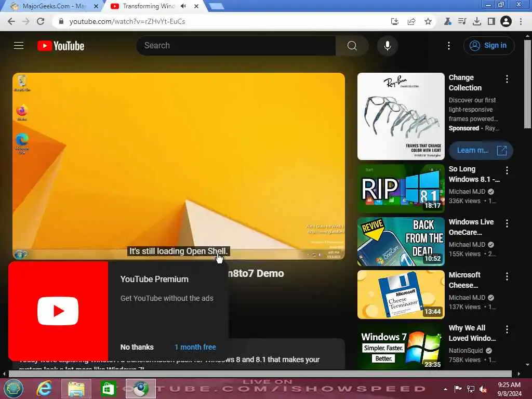
Task: Click the search magnifier button
Action: 352,46
